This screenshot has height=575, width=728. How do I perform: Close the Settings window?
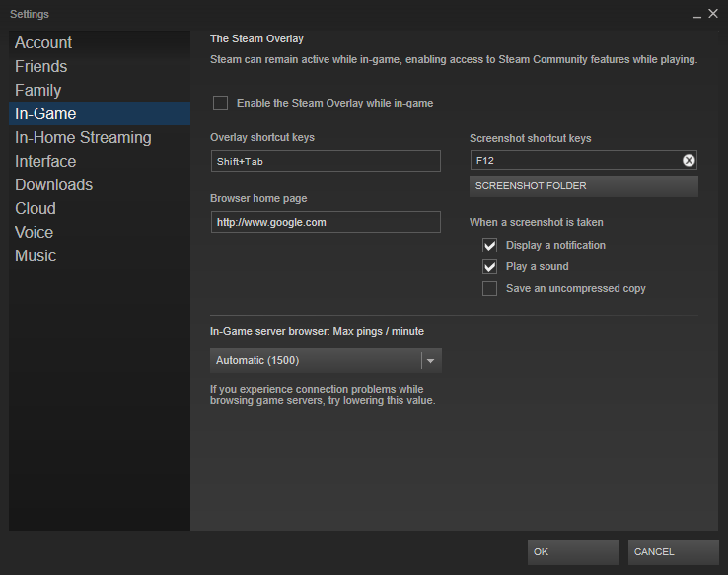pyautogui.click(x=713, y=14)
